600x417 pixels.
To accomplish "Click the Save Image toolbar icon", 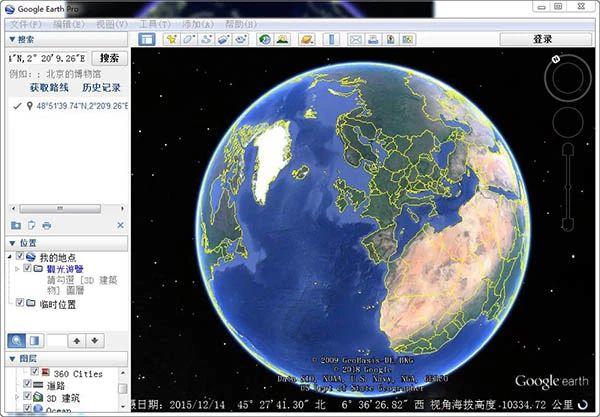I will click(391, 39).
